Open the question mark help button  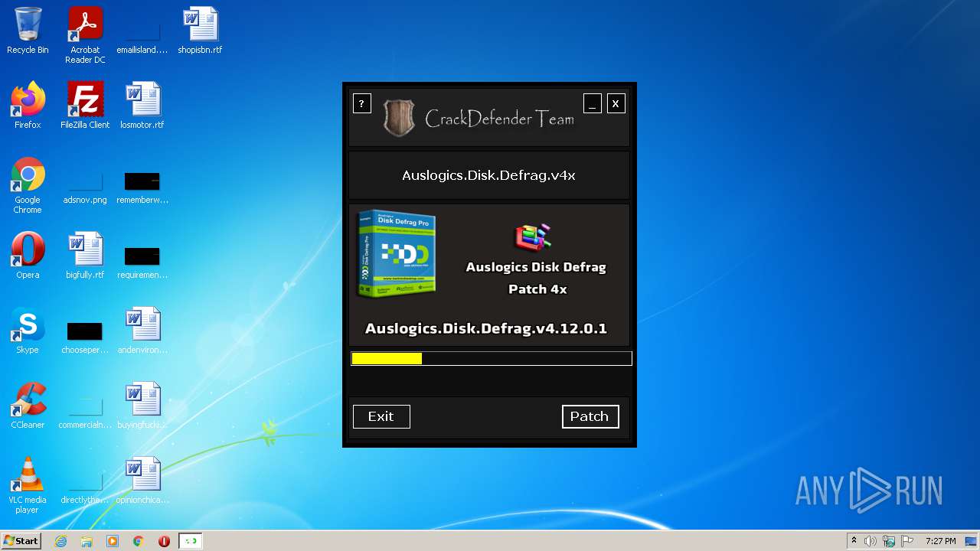pyautogui.click(x=362, y=103)
